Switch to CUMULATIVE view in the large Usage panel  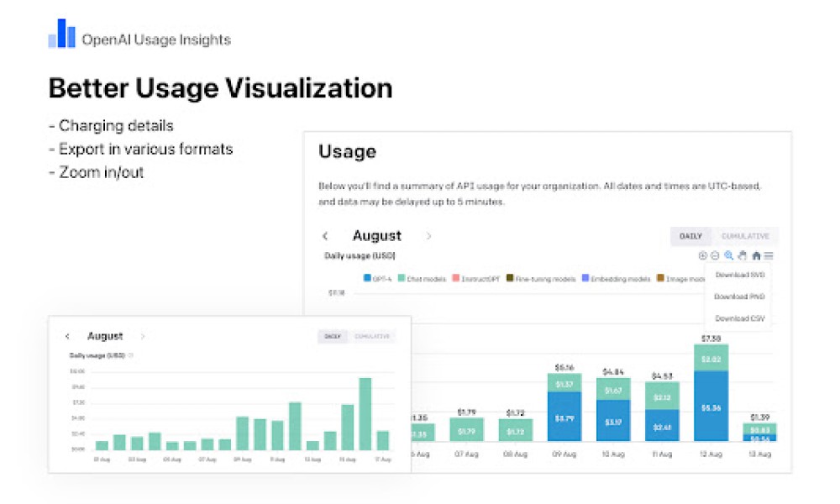click(745, 236)
